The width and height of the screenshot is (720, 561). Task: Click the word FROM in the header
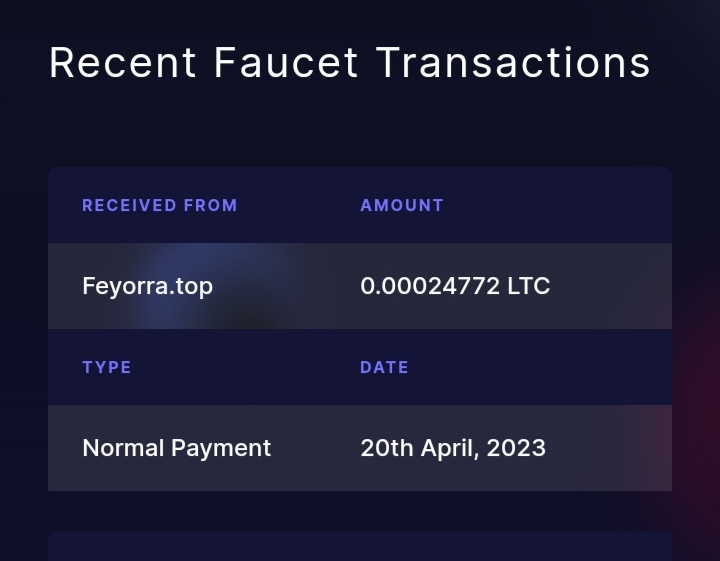coord(211,205)
